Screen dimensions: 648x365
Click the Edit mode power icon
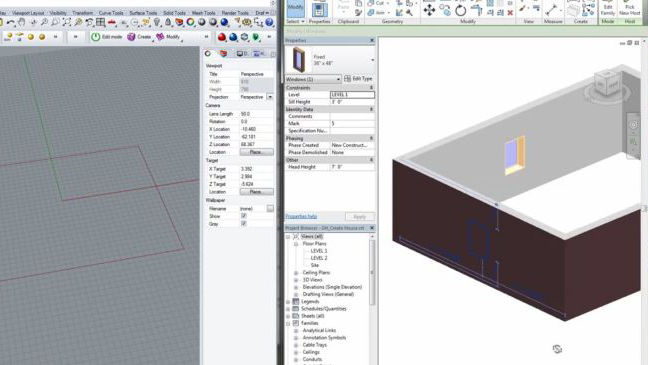coord(95,37)
